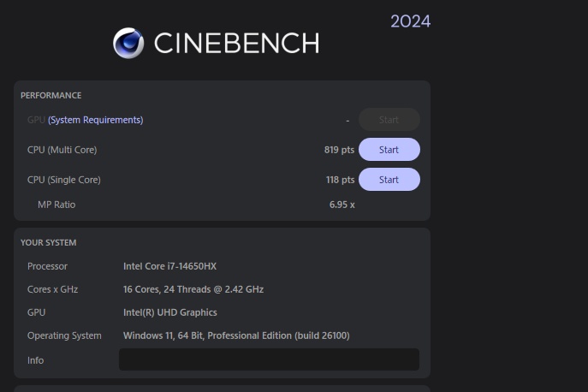588x392 pixels.
Task: Click the YOUR SYSTEM section header
Action: 48,242
